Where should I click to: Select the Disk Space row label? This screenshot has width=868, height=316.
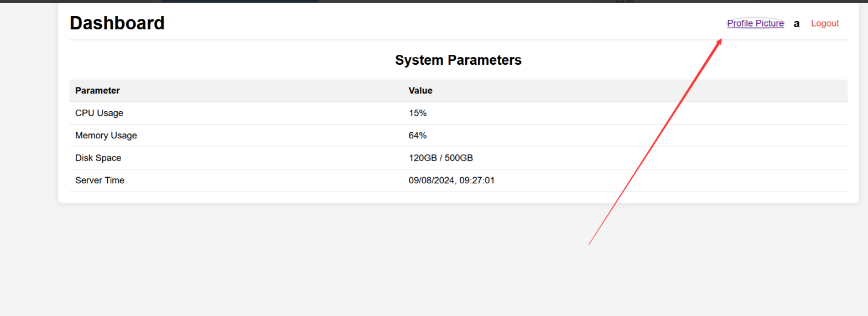pyautogui.click(x=98, y=158)
